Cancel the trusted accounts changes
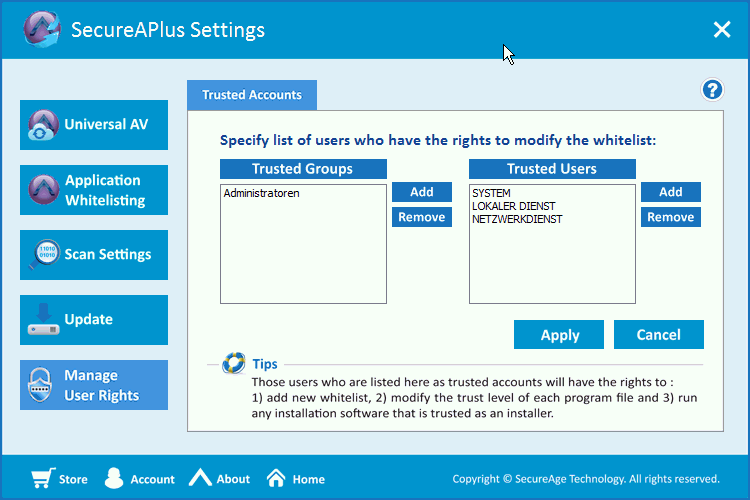Viewport: 750px width, 500px height. pyautogui.click(x=658, y=335)
